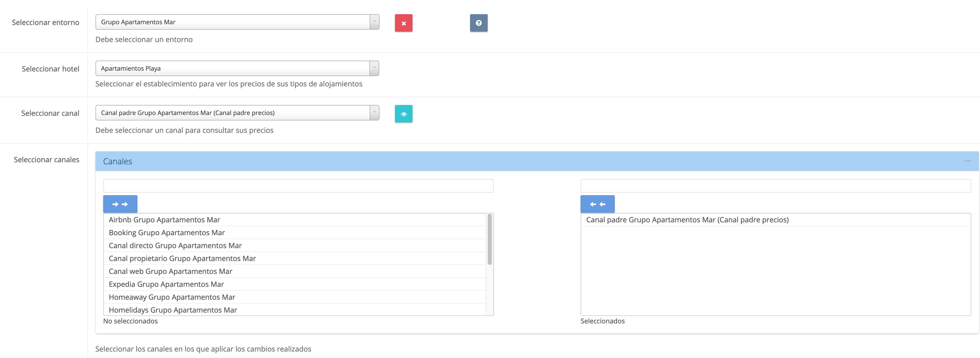980x358 pixels.
Task: Open the help question mark button
Action: pos(478,23)
